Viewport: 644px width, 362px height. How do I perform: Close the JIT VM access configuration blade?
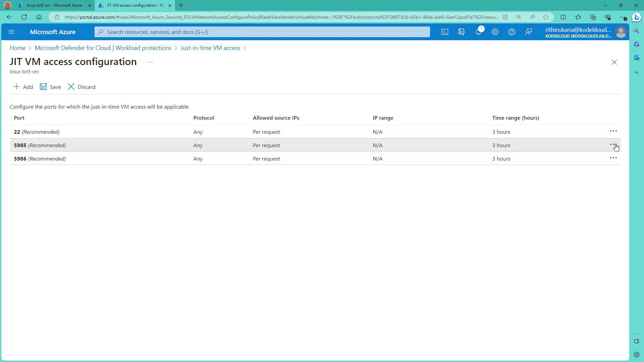click(614, 62)
